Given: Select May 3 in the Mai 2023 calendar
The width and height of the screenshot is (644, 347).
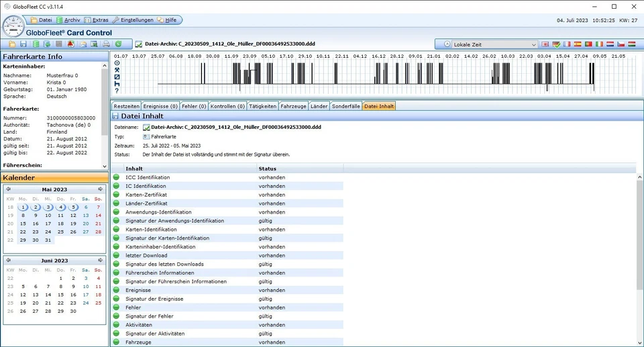Looking at the screenshot, I should [x=48, y=207].
